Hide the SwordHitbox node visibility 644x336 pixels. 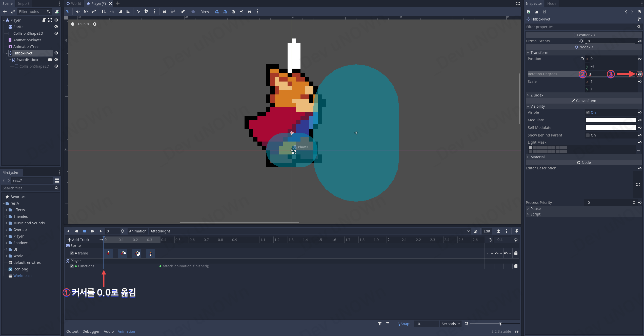56,60
